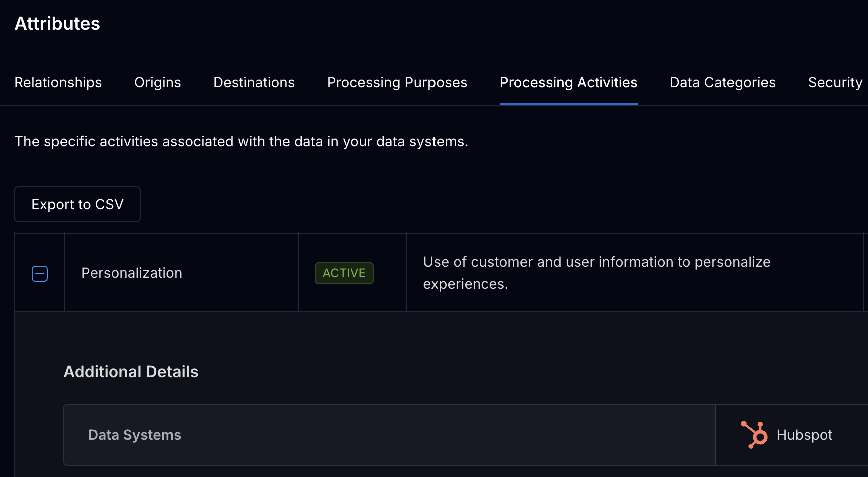Collapse the Personalization row via minus icon
The image size is (868, 477).
pos(40,273)
